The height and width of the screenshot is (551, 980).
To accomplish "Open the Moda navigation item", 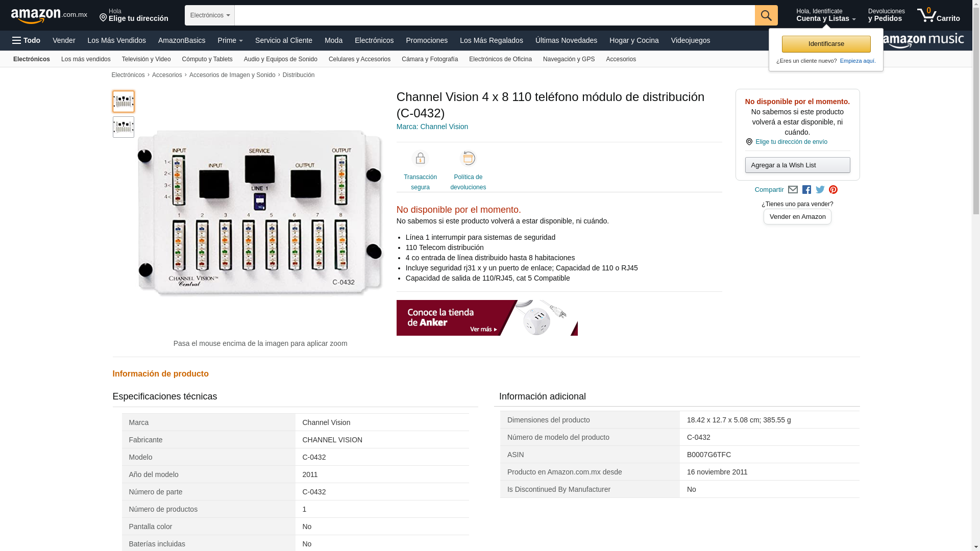I will [333, 40].
